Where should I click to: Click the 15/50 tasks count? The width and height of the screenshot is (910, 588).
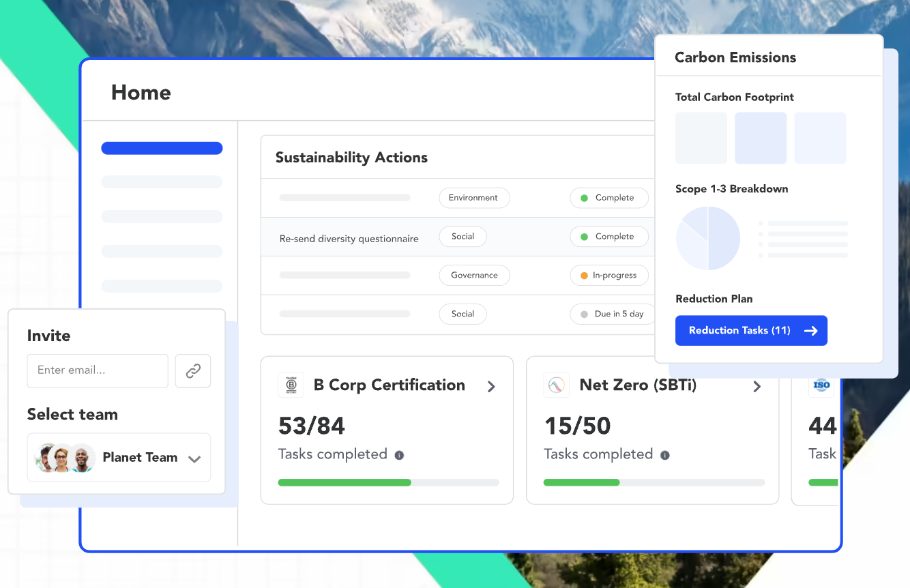577,426
